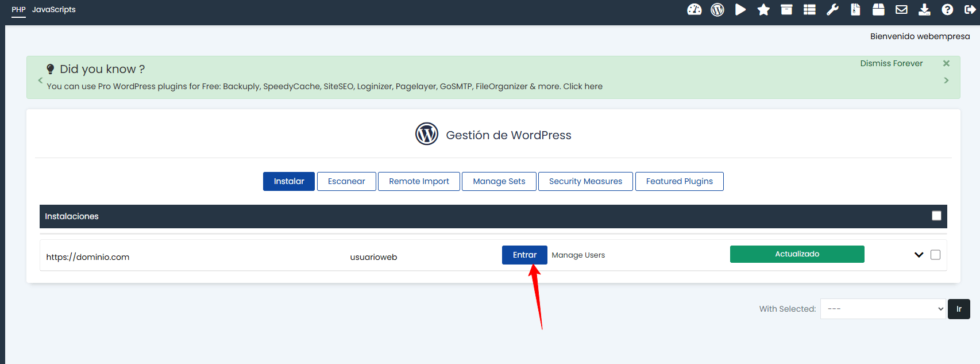Viewport: 980px width, 364px height.
Task: Tick the select-all checkbox in Instalaciones header
Action: [936, 216]
